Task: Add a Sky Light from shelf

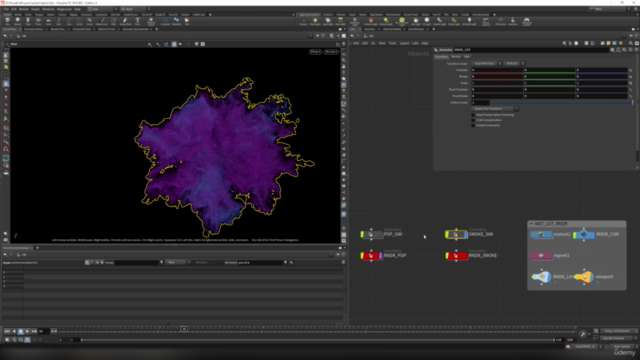Action: point(416,21)
